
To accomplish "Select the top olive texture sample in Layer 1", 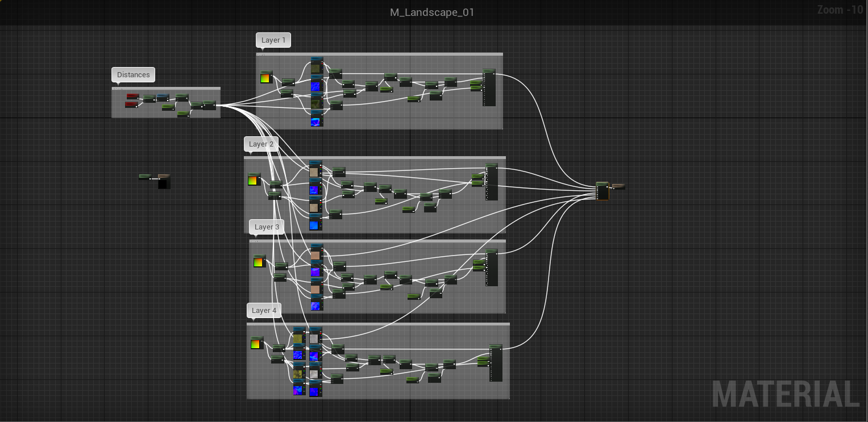I will tap(317, 65).
